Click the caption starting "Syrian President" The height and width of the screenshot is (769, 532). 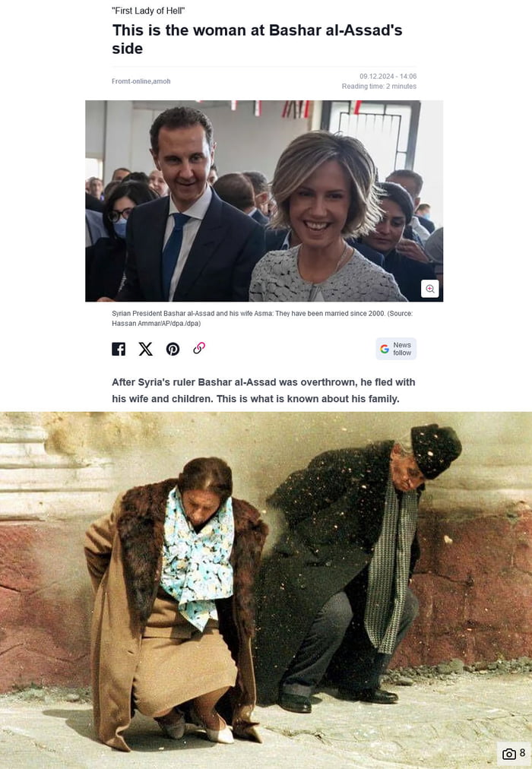point(262,318)
